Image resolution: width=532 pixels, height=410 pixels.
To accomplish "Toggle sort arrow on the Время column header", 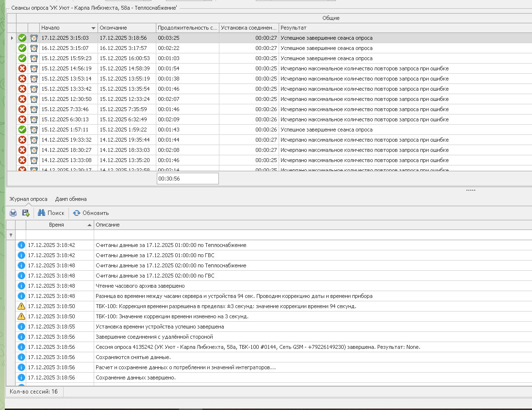I will pyautogui.click(x=89, y=225).
